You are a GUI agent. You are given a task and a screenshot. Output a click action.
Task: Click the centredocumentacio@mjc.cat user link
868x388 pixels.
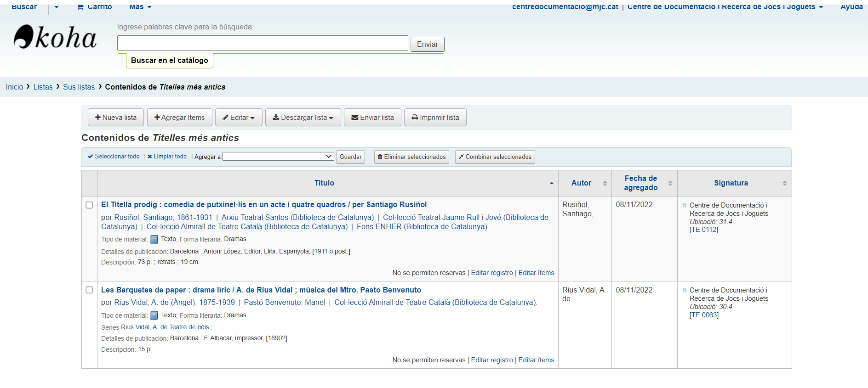(x=565, y=6)
